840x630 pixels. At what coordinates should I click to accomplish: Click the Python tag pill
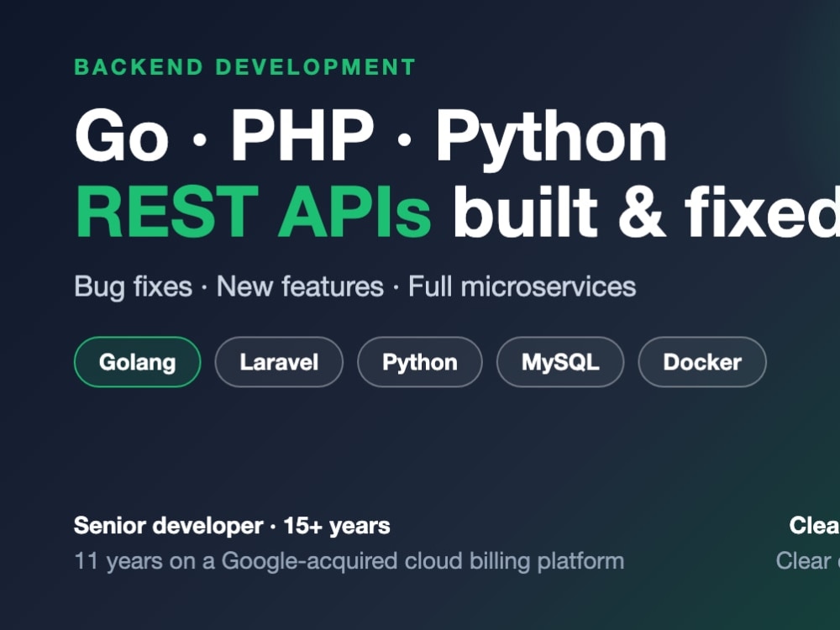tap(420, 362)
